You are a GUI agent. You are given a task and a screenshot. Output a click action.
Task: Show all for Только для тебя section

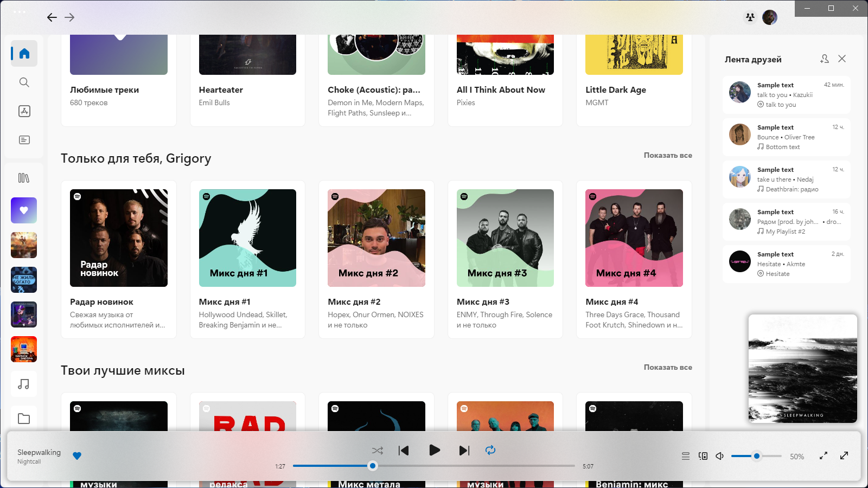tap(668, 155)
